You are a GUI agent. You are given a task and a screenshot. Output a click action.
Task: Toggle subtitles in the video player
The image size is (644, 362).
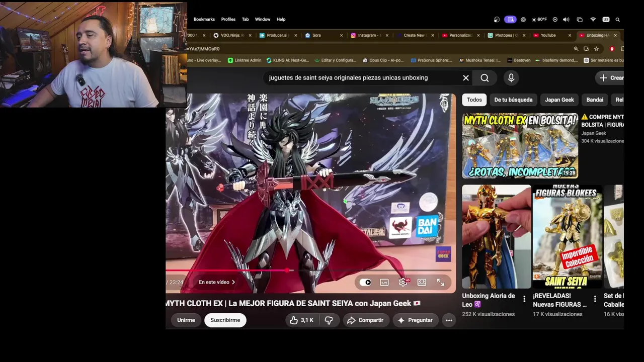[x=384, y=283]
